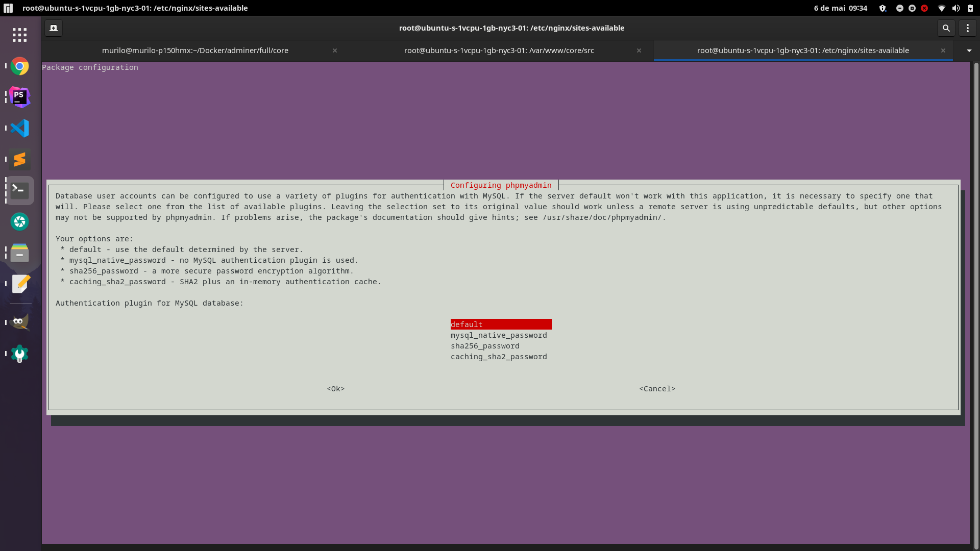Focus the Terminal icon in the dock

(x=20, y=190)
